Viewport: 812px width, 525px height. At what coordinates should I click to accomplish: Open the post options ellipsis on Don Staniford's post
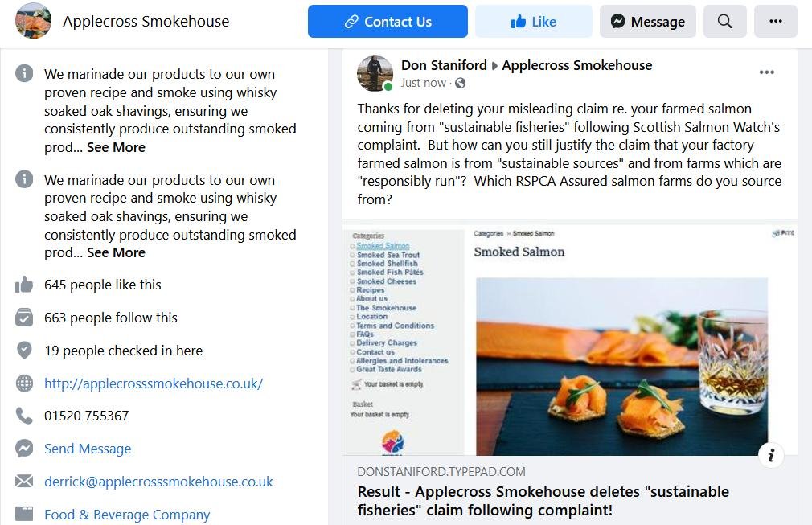[766, 72]
